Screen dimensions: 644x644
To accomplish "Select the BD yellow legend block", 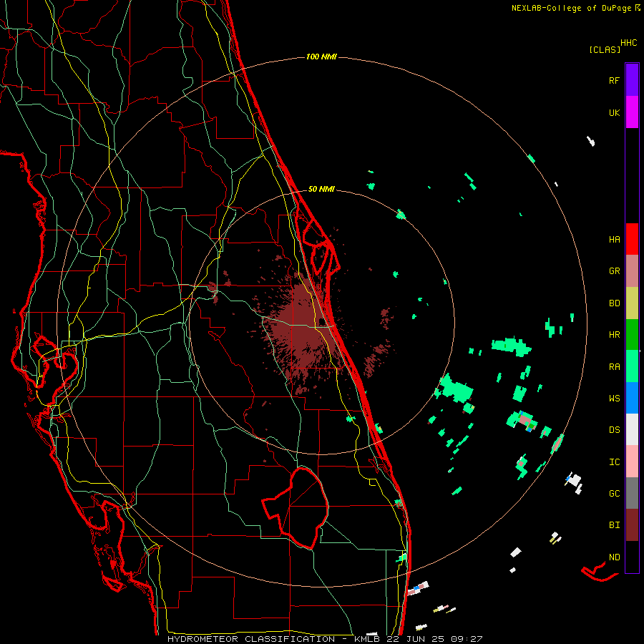I will pos(632,303).
